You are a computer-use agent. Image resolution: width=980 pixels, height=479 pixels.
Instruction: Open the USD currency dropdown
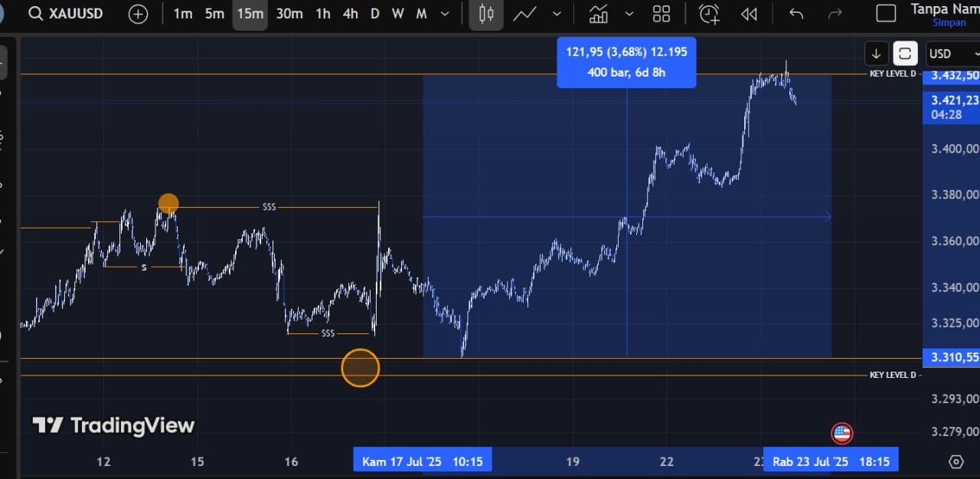point(952,54)
